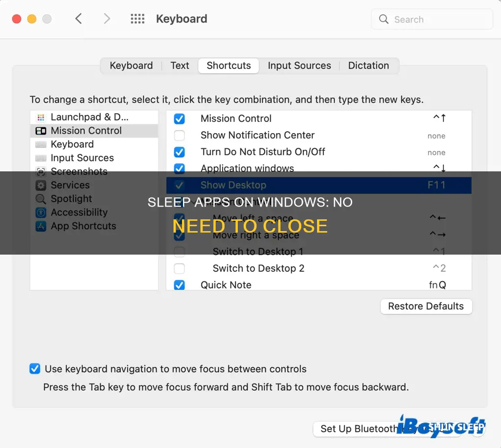The width and height of the screenshot is (501, 448).
Task: Click the ^→ shortcut for Move right a space
Action: point(438,235)
